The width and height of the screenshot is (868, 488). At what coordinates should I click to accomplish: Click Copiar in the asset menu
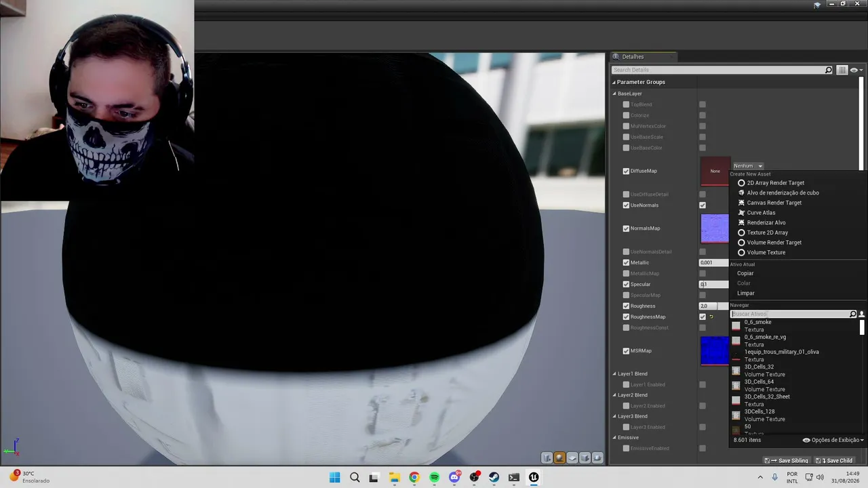coord(745,274)
